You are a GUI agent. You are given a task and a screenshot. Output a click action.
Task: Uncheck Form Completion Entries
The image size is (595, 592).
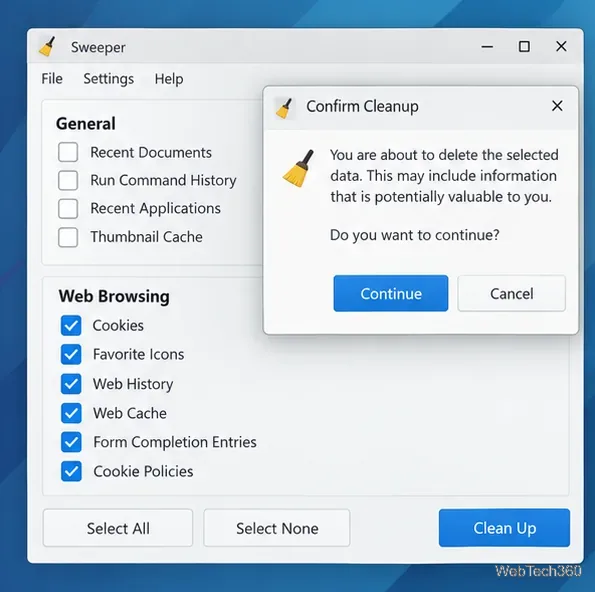tap(71, 442)
